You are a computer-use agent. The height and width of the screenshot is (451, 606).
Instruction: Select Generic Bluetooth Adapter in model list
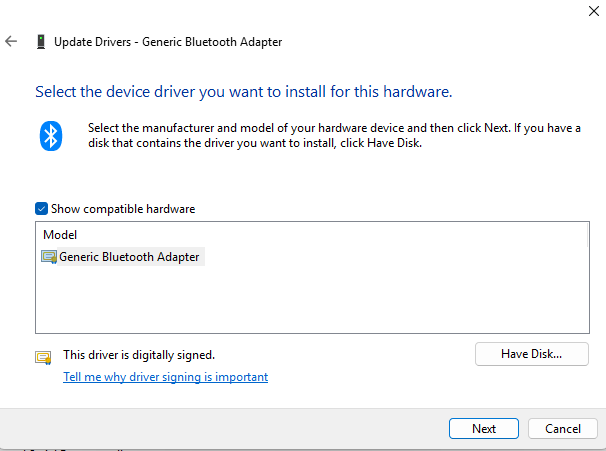[129, 257]
